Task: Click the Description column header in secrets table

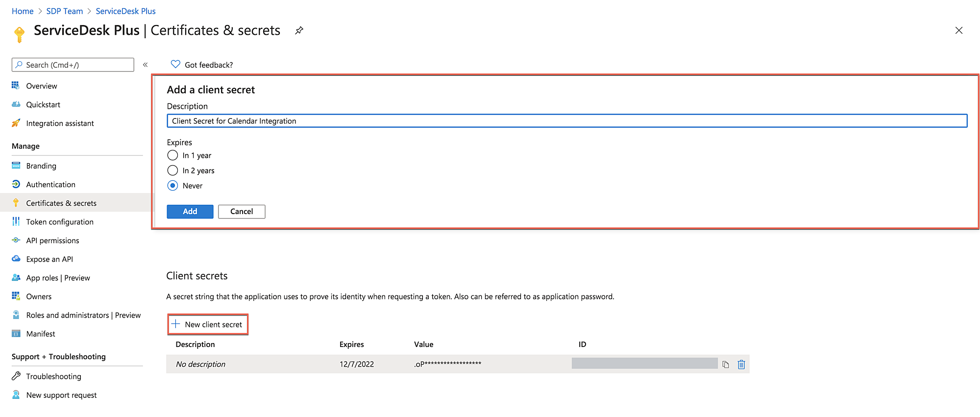Action: [x=195, y=344]
